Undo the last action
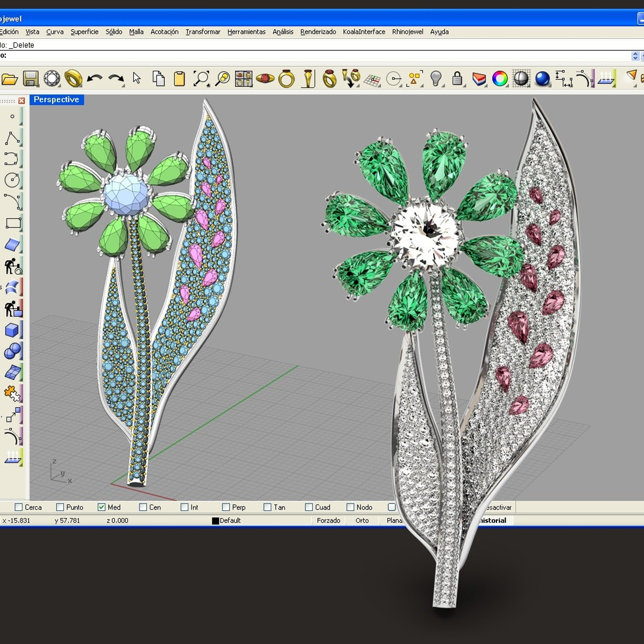644x644 pixels. pyautogui.click(x=94, y=79)
